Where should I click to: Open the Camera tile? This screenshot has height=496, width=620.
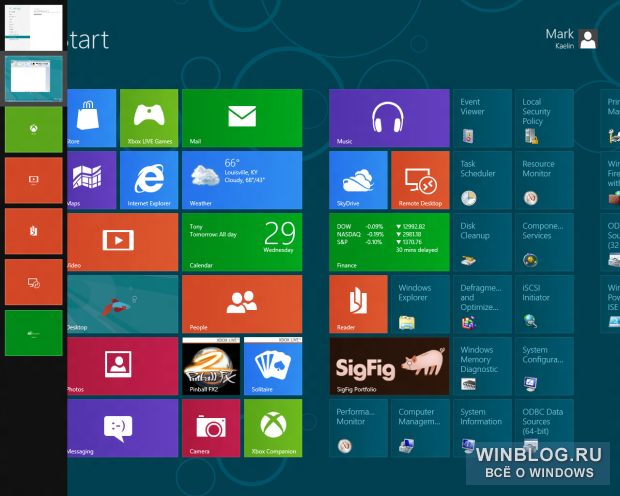click(211, 428)
